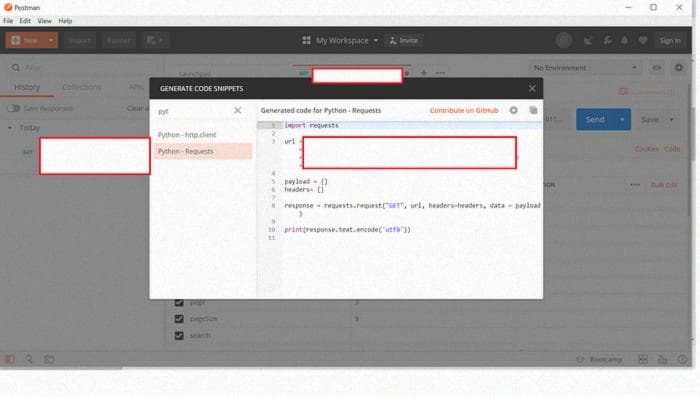Open Bootcamp in the status bar
Viewport: 700px width, 397px height.
tap(600, 359)
